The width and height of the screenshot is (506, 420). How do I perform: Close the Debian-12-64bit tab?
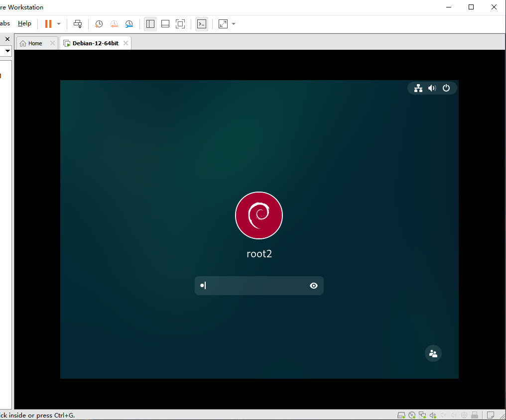[126, 43]
